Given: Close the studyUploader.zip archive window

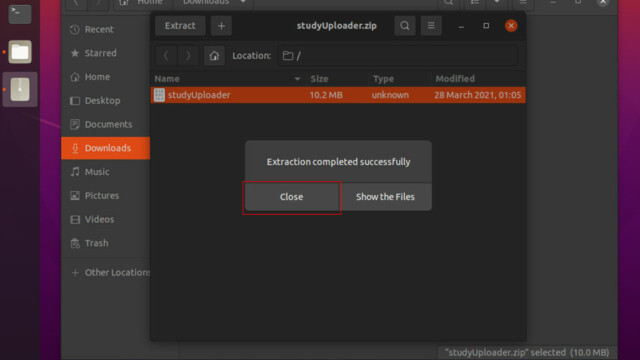Looking at the screenshot, I should pos(511,26).
